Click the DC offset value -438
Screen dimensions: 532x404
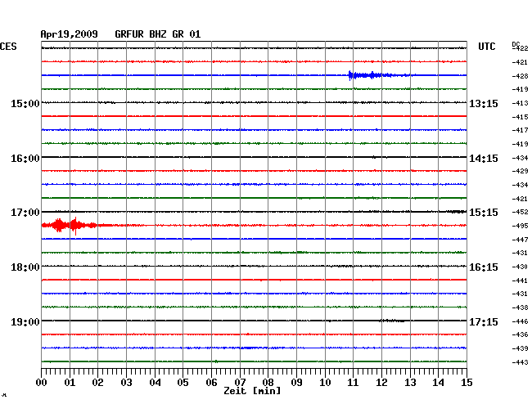[x=520, y=307]
